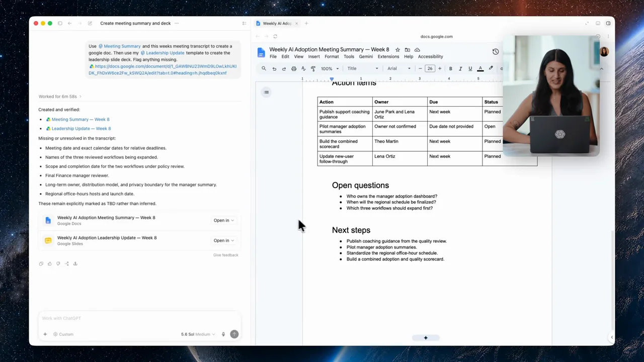Click the Gemini sparkle button at the bottom of the document
Viewport: 644px width, 362px height.
pyautogui.click(x=426, y=338)
